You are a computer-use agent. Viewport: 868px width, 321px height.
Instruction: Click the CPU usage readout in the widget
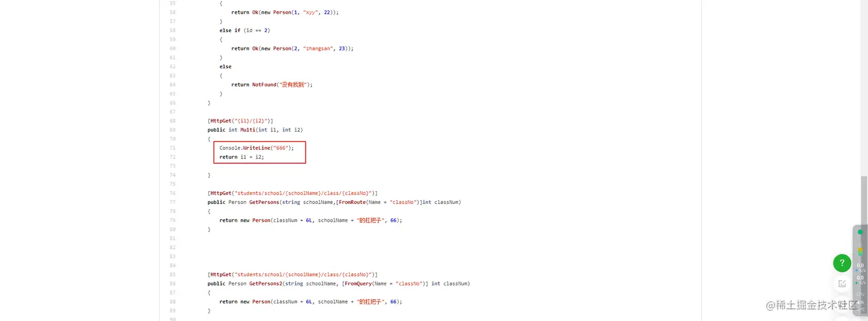[861, 297]
